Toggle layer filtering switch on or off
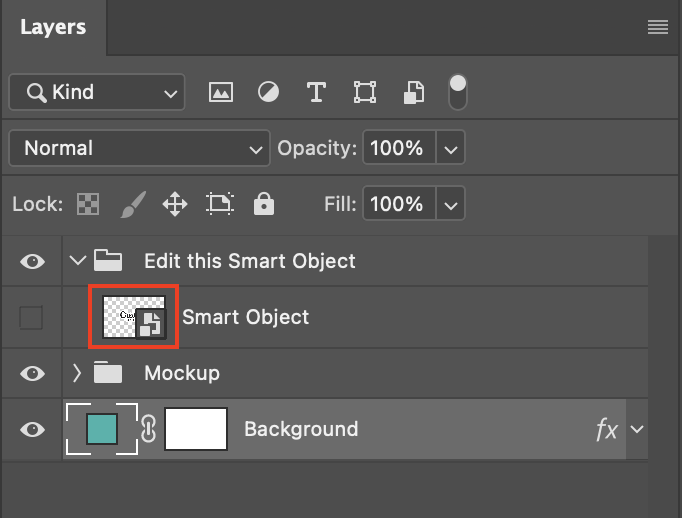Image resolution: width=682 pixels, height=518 pixels. 458,92
